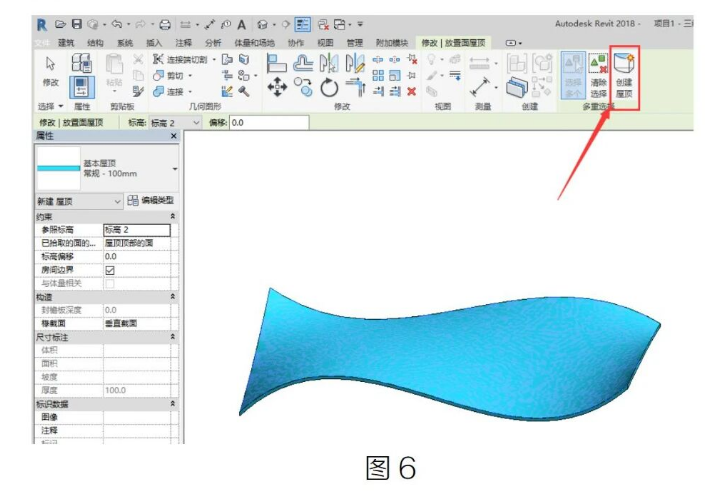The width and height of the screenshot is (717, 502).
Task: Click the Scale tool icon
Action: (395, 75)
